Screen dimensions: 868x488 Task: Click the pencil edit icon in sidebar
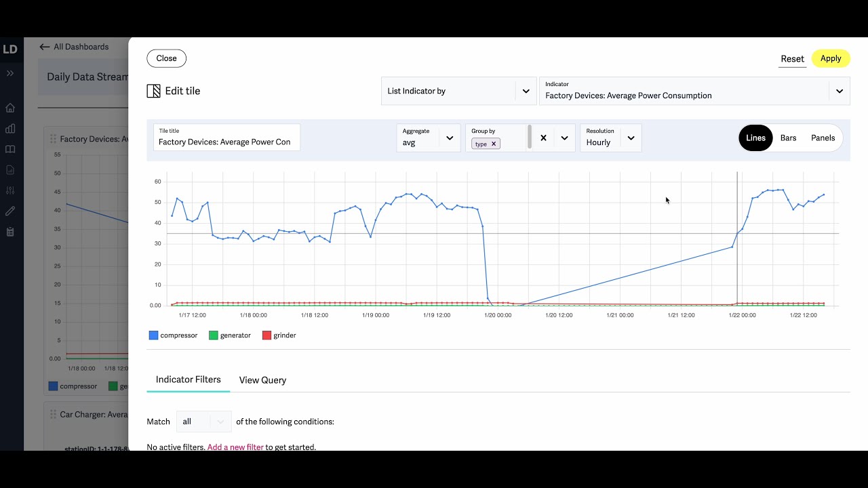tap(10, 211)
